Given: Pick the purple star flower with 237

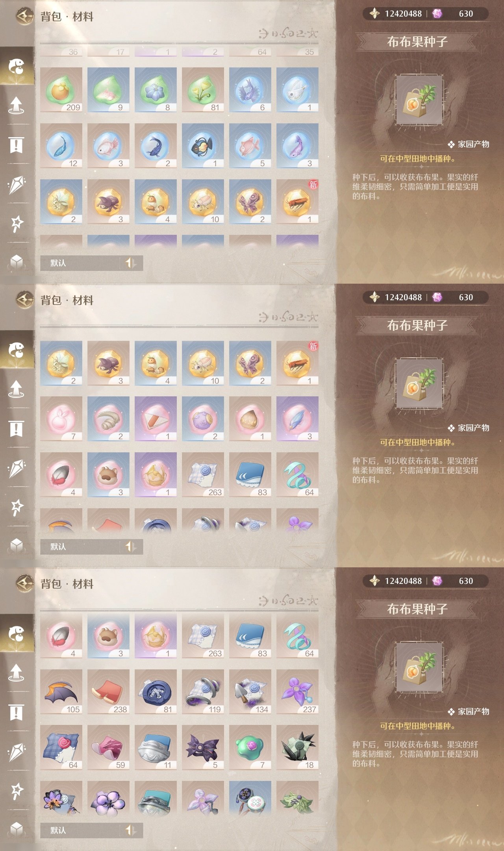Looking at the screenshot, I should (297, 692).
